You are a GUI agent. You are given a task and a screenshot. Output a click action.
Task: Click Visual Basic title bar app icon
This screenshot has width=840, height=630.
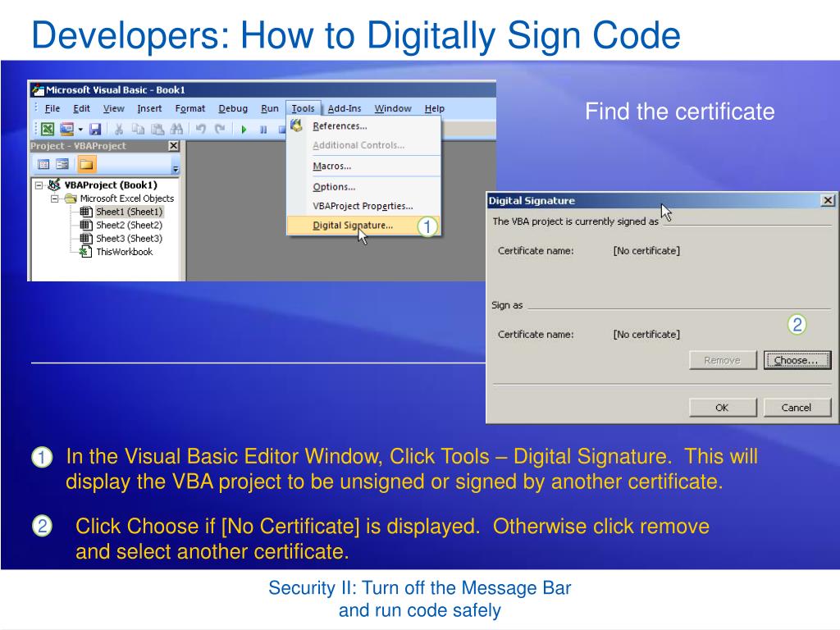coord(37,89)
